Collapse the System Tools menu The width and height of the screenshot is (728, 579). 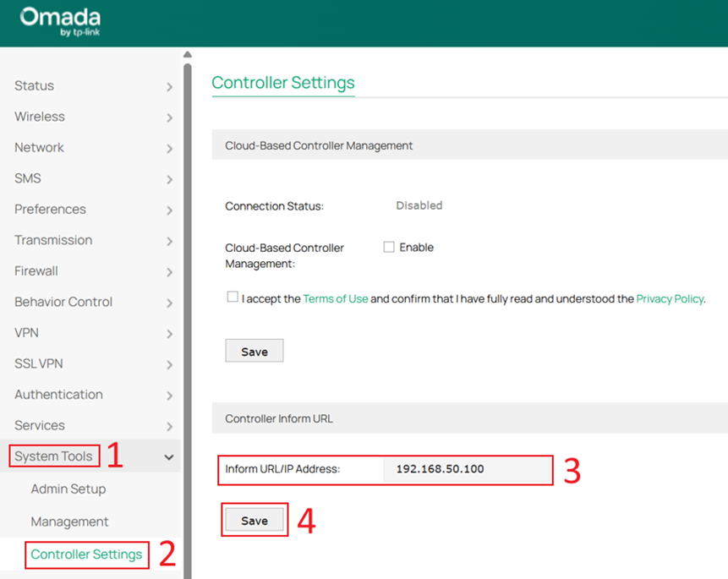coord(53,456)
